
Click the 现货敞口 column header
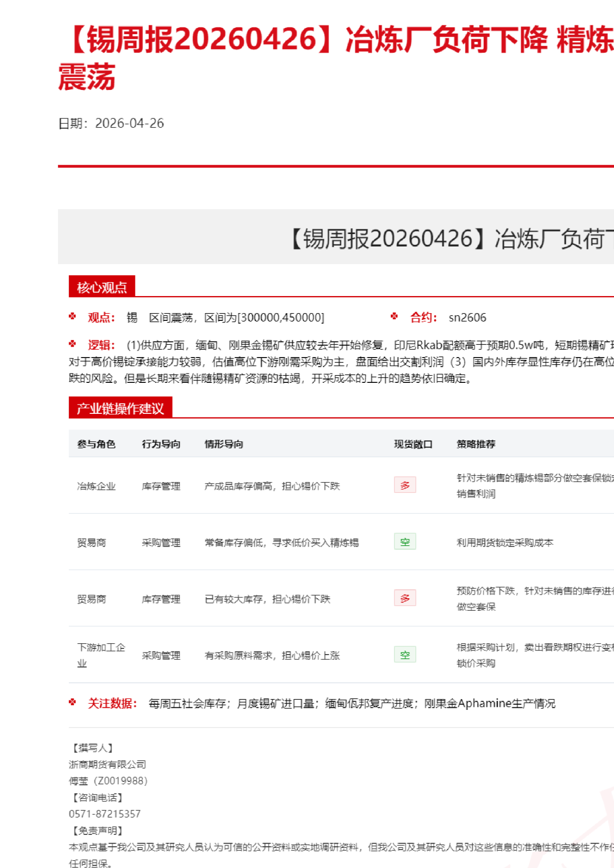413,444
